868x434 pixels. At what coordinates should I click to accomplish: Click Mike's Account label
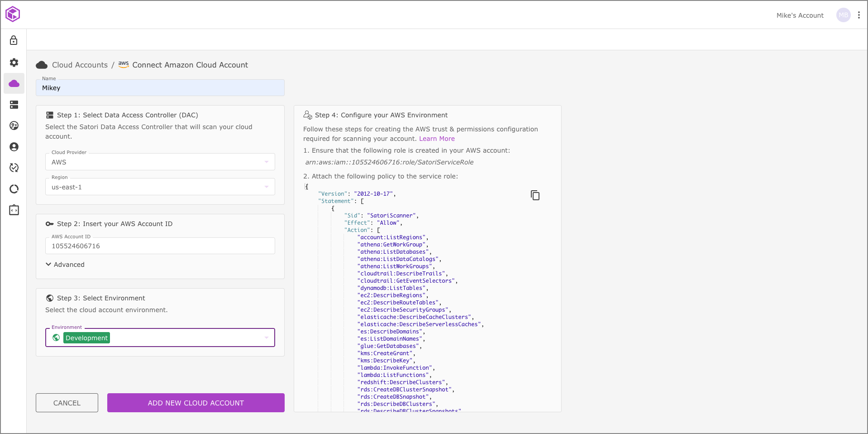(x=800, y=15)
